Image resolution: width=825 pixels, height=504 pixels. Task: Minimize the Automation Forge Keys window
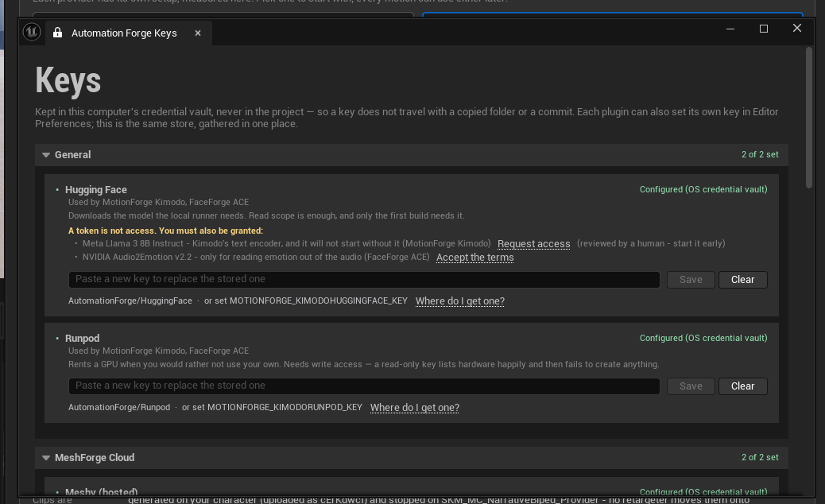pos(730,29)
